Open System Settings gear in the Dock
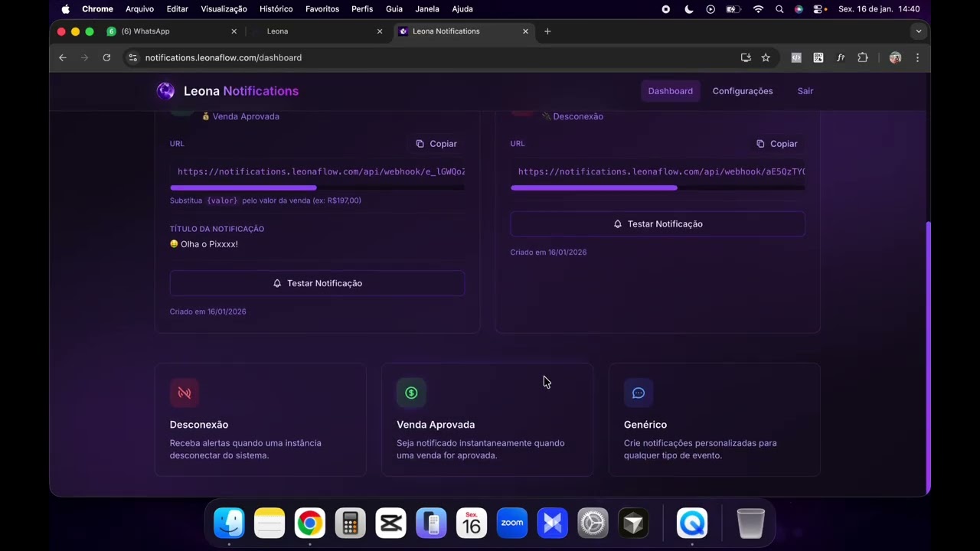The width and height of the screenshot is (980, 551). click(x=593, y=523)
